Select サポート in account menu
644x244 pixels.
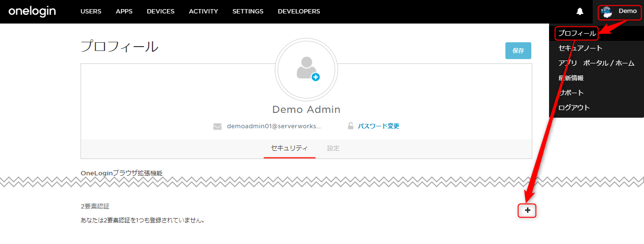pyautogui.click(x=571, y=93)
